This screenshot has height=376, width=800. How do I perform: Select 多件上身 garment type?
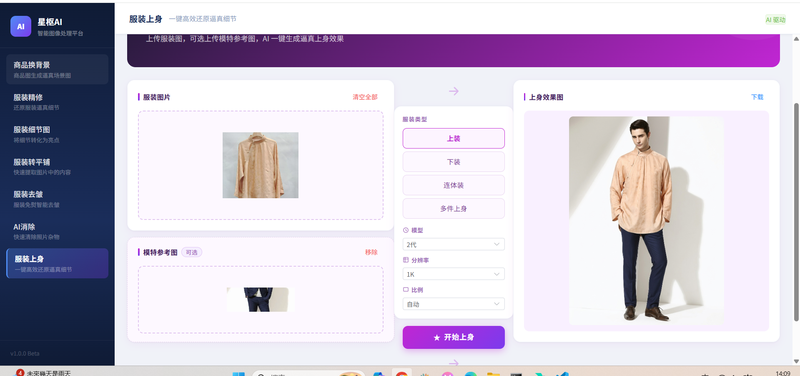pyautogui.click(x=454, y=208)
